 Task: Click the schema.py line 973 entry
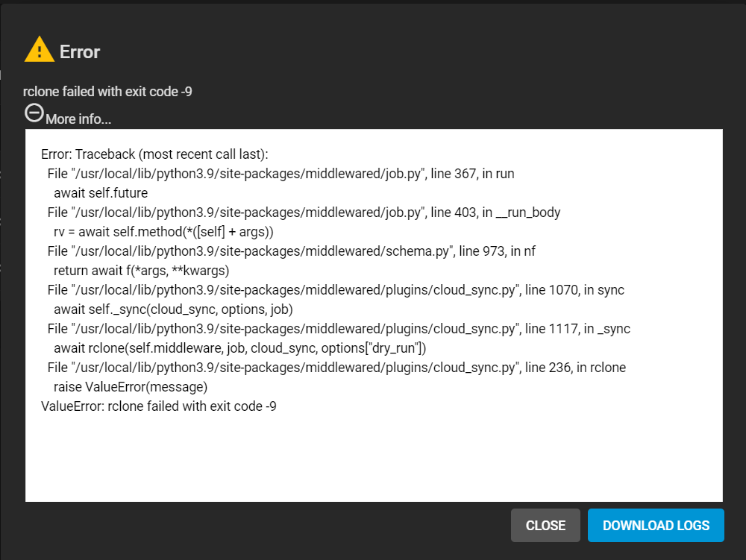(x=292, y=251)
